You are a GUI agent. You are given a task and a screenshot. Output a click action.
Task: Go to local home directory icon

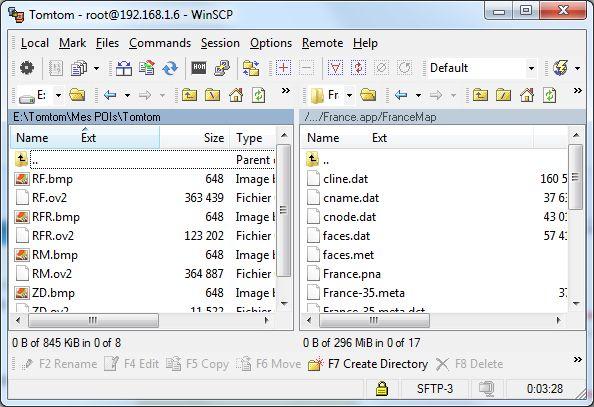tap(236, 95)
